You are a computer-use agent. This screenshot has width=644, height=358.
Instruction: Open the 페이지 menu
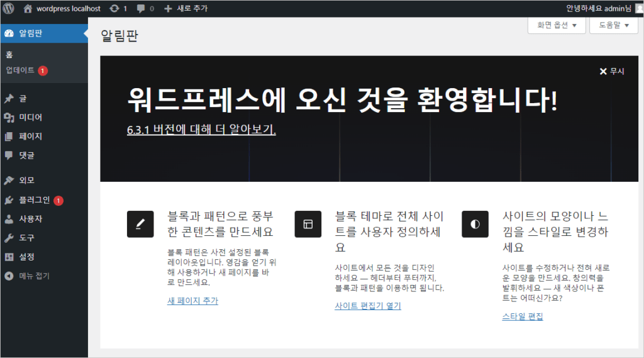44,137
